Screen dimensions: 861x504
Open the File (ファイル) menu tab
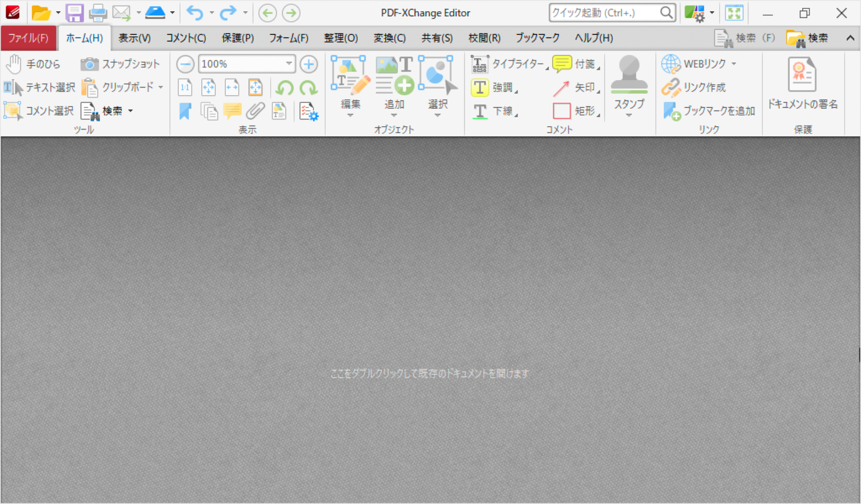(28, 38)
